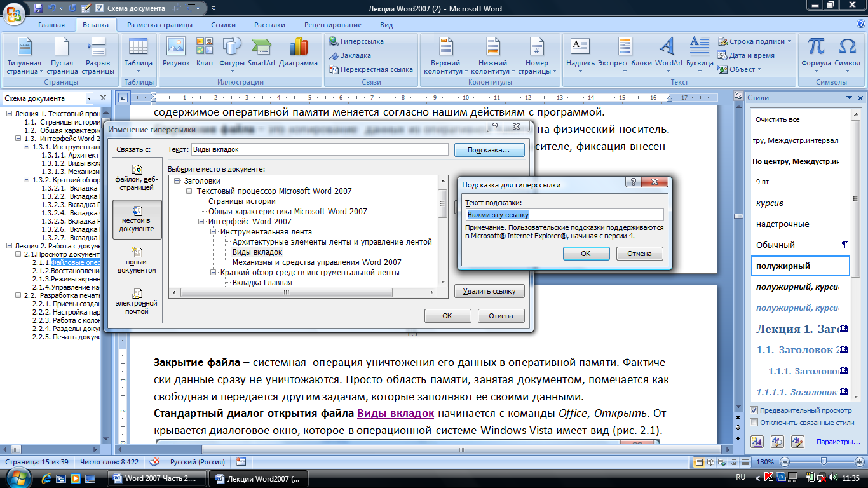Link to новым документом option

(137, 261)
